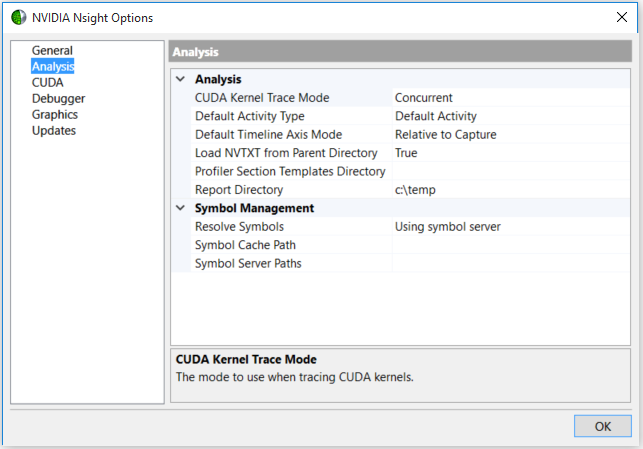Select Load NVTXT from Parent Directory property
The height and width of the screenshot is (449, 643).
click(x=292, y=153)
